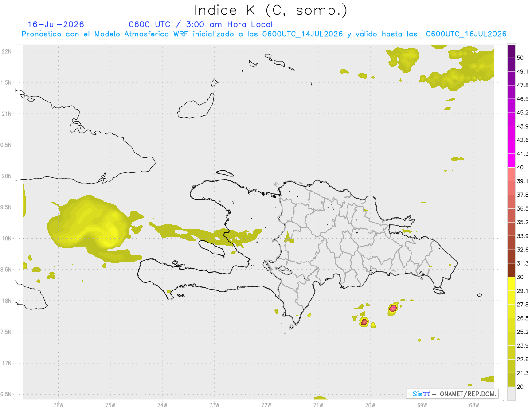Click the 68W longitude label

[474, 405]
